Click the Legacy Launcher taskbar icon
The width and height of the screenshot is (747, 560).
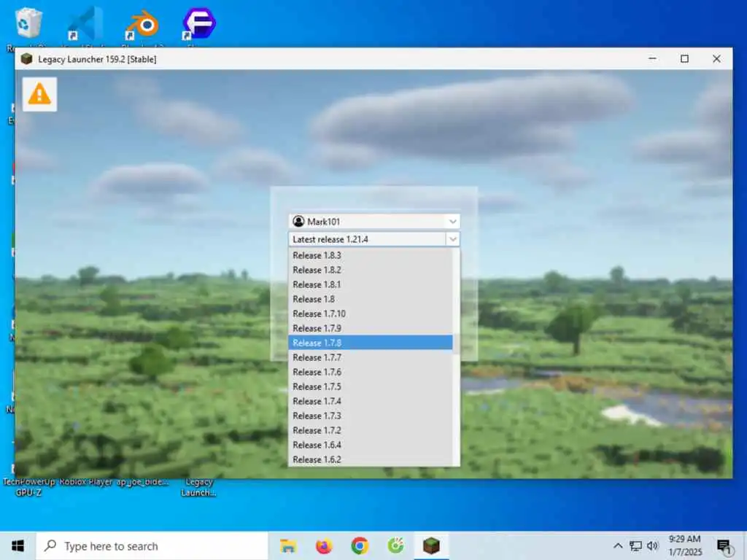[x=431, y=545]
